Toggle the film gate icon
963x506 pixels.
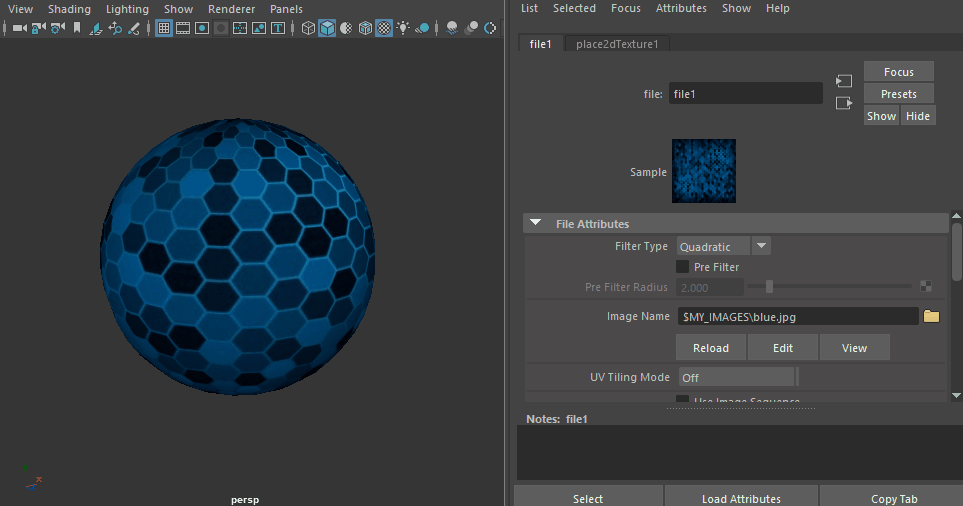pyautogui.click(x=183, y=28)
